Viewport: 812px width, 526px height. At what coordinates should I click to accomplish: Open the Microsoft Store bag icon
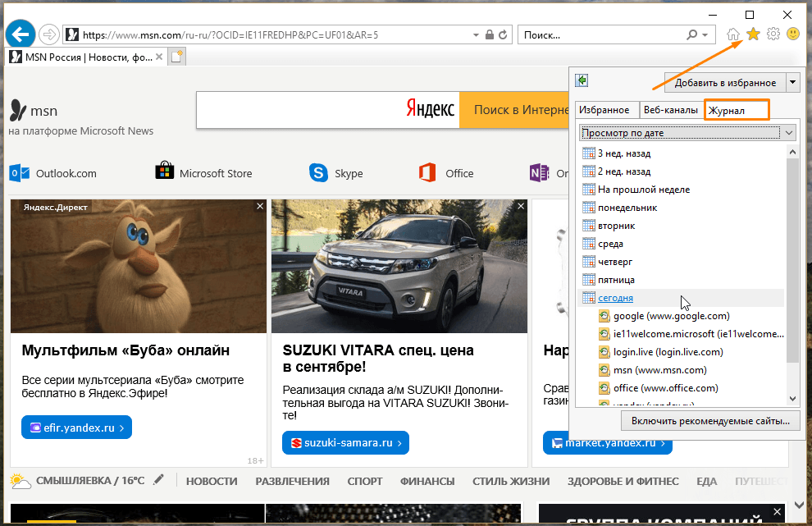(165, 171)
